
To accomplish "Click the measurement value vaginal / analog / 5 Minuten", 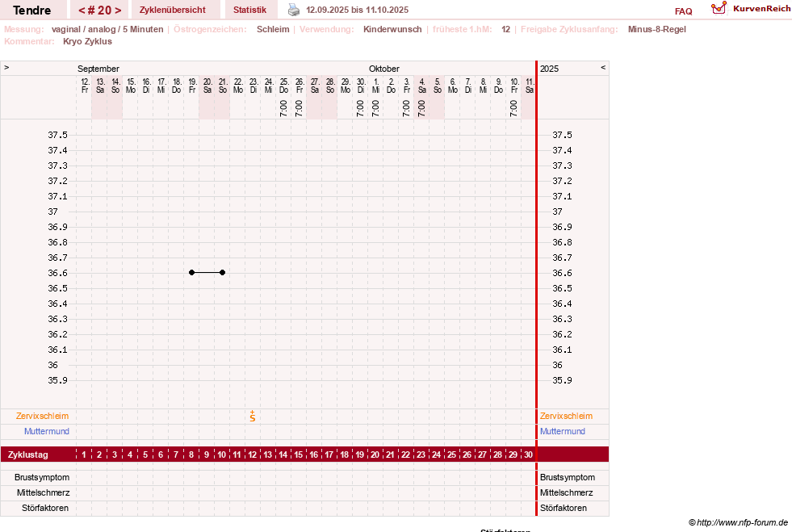I will click(107, 29).
